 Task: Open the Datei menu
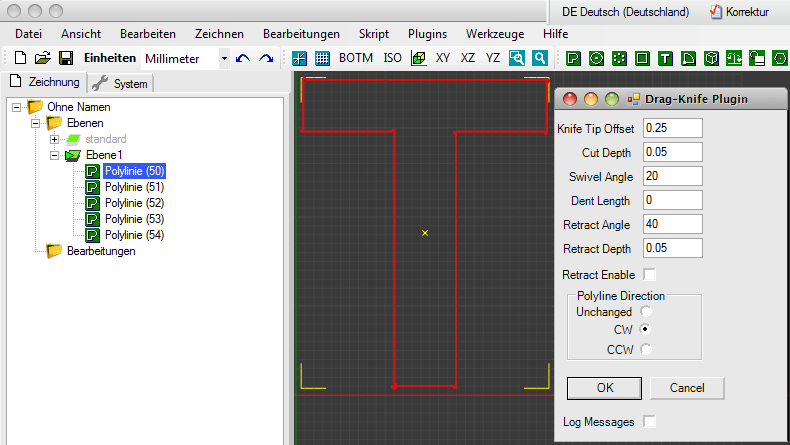29,34
